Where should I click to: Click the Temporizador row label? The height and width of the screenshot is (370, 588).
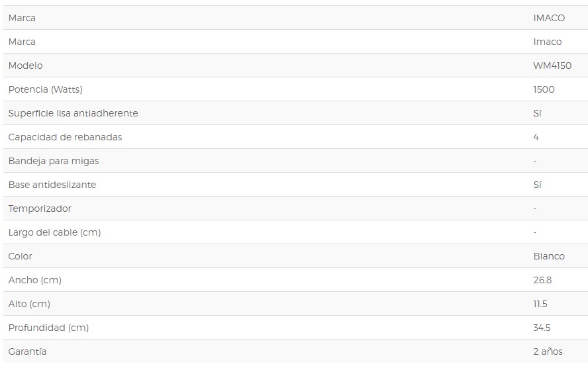click(x=40, y=208)
